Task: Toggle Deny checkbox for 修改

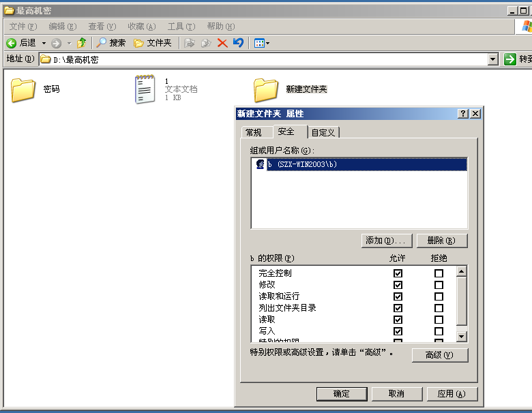Action: 439,285
